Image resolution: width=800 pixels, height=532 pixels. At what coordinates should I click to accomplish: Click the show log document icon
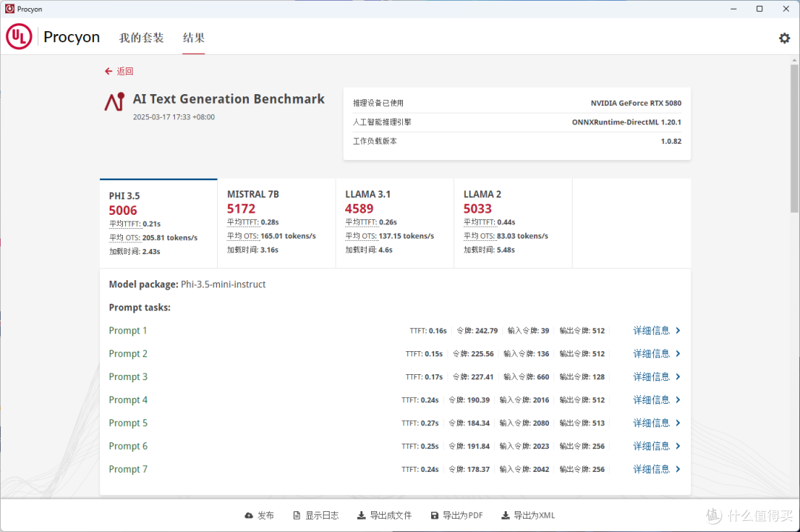point(296,515)
